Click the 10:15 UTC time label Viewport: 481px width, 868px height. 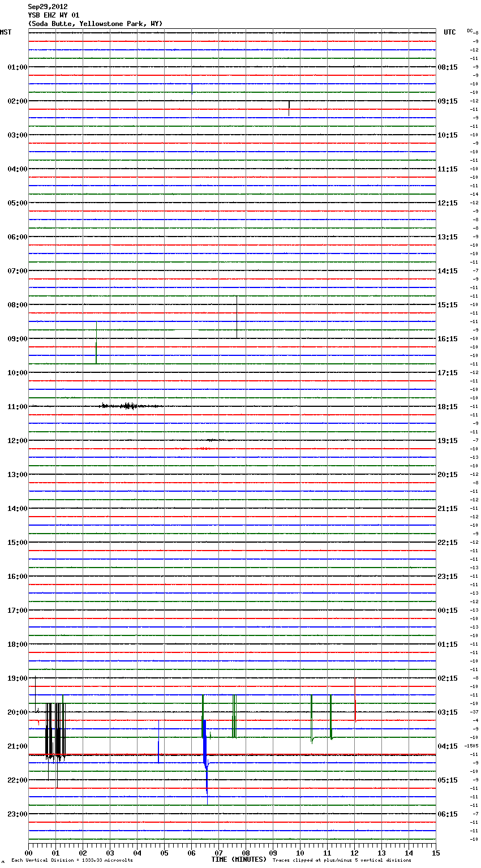(448, 135)
